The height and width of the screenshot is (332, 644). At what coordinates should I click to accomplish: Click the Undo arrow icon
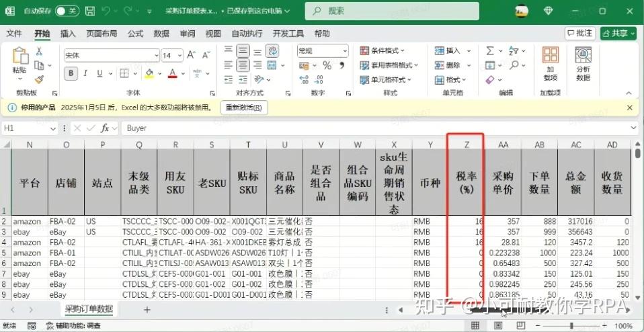point(106,11)
